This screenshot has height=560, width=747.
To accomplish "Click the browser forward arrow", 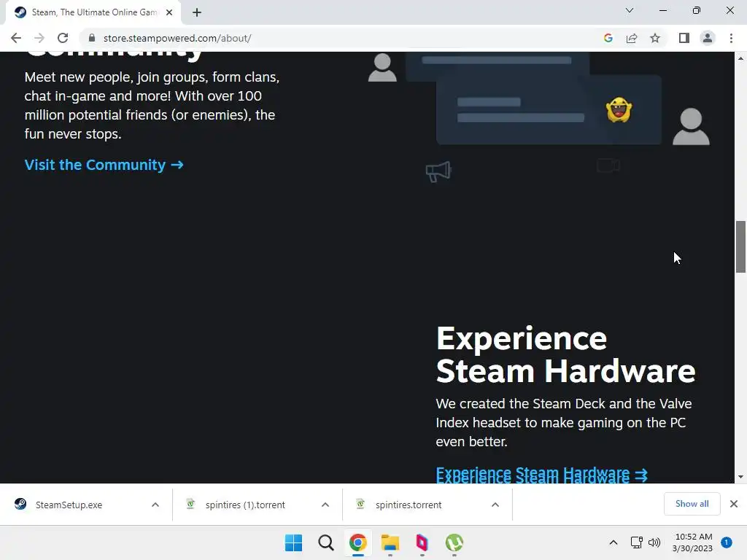I will click(39, 38).
